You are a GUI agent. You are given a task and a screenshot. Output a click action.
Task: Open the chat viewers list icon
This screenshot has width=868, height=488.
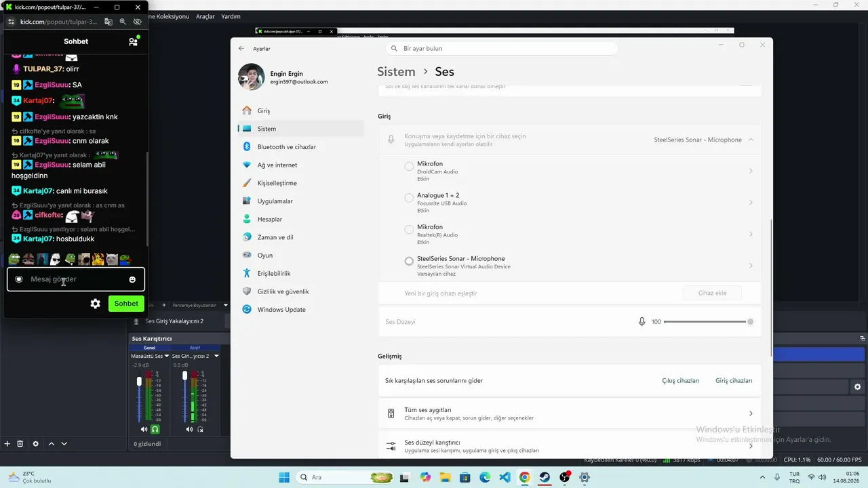pyautogui.click(x=134, y=41)
